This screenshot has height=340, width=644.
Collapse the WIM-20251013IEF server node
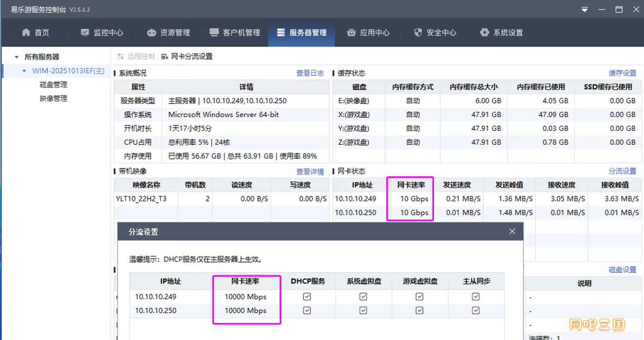tap(25, 71)
